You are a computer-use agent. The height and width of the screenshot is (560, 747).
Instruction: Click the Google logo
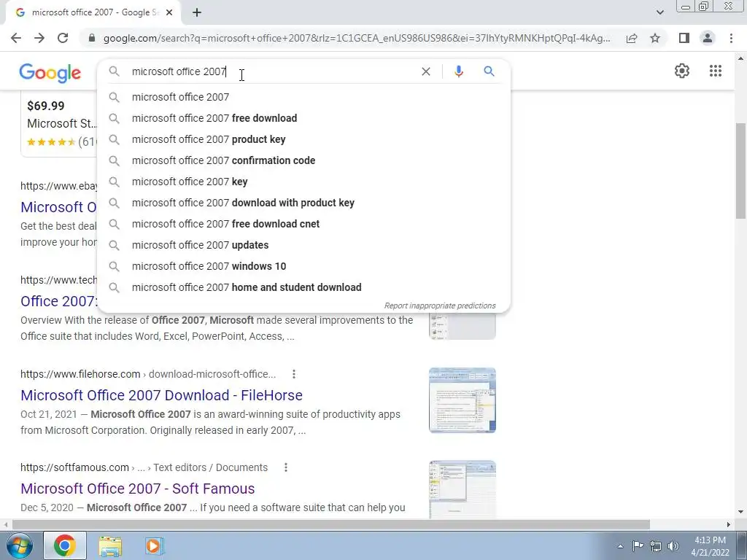(x=50, y=73)
